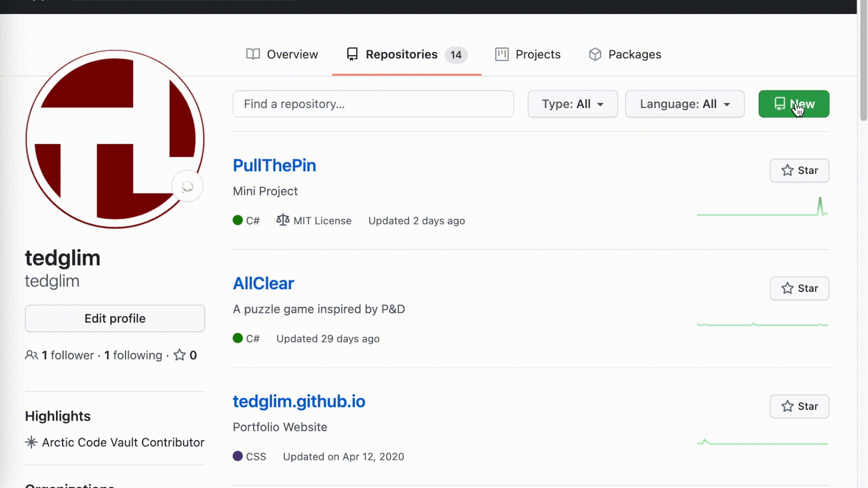Click 'Updated 2 days ago' text
Viewport: 868px width, 488px height.
coord(417,221)
